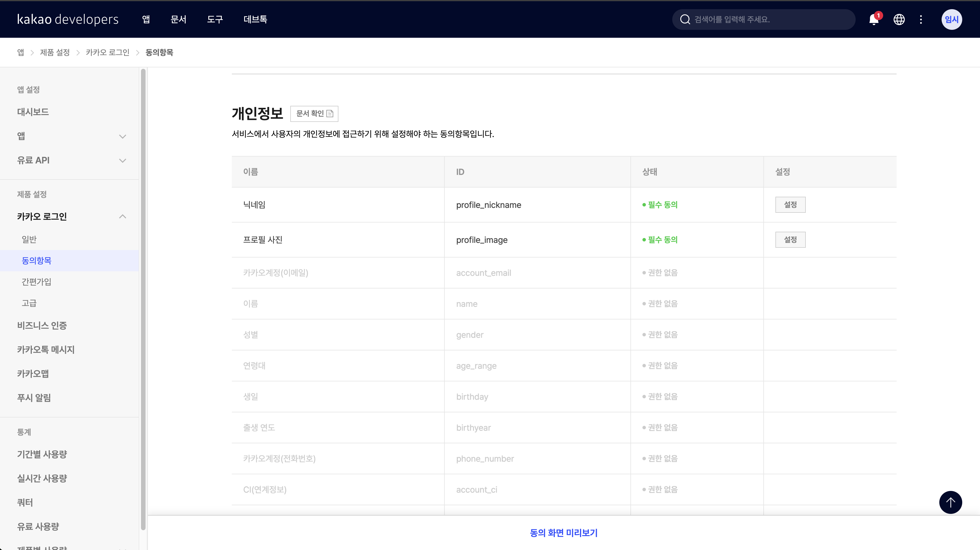Click 설정 button for profile_image row
Screen dimensions: 980x550
(790, 240)
